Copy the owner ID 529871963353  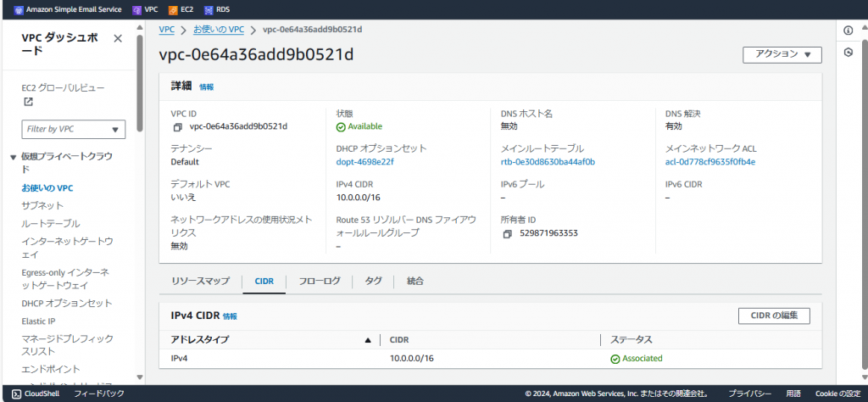507,233
